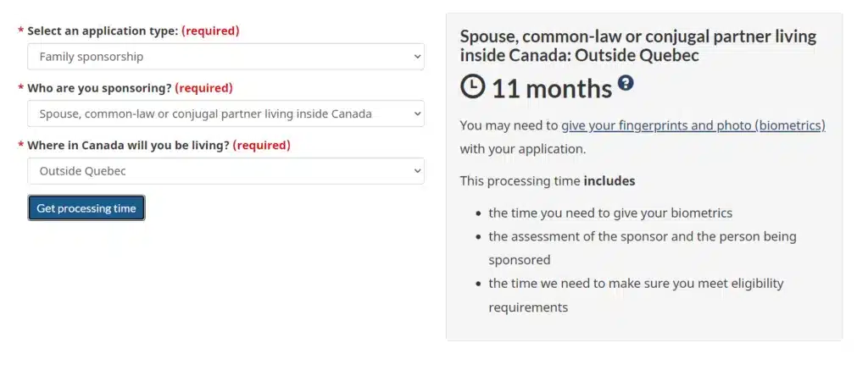Click the question mark help icon

click(626, 83)
